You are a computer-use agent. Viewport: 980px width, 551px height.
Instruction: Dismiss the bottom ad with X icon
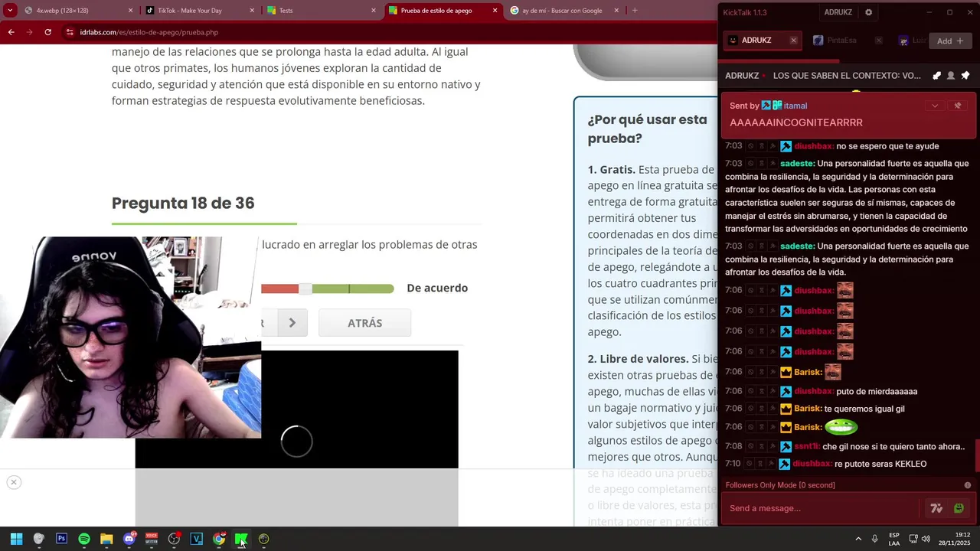coord(14,482)
